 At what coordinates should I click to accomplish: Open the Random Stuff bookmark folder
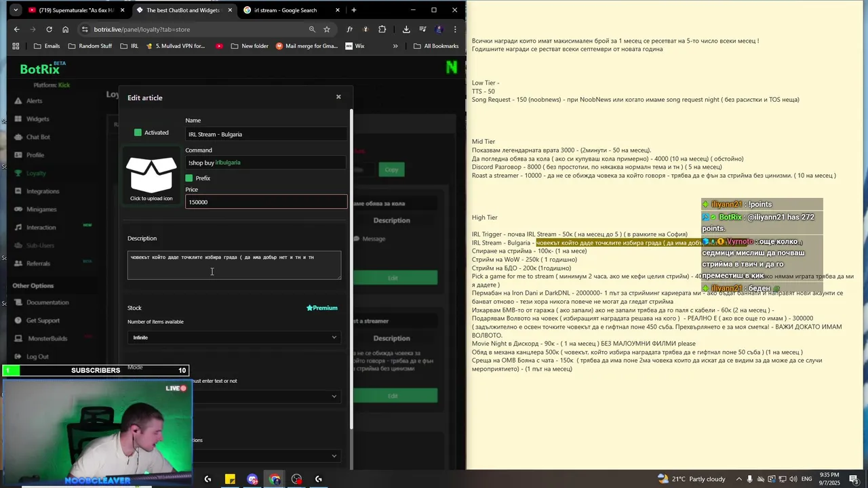pos(90,46)
